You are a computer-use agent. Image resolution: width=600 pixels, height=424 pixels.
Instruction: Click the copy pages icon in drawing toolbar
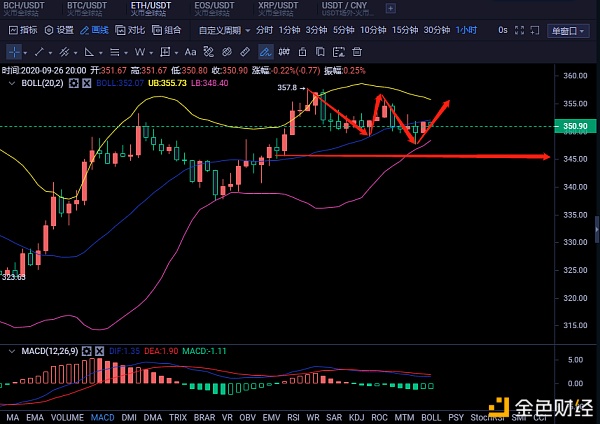tap(320, 52)
